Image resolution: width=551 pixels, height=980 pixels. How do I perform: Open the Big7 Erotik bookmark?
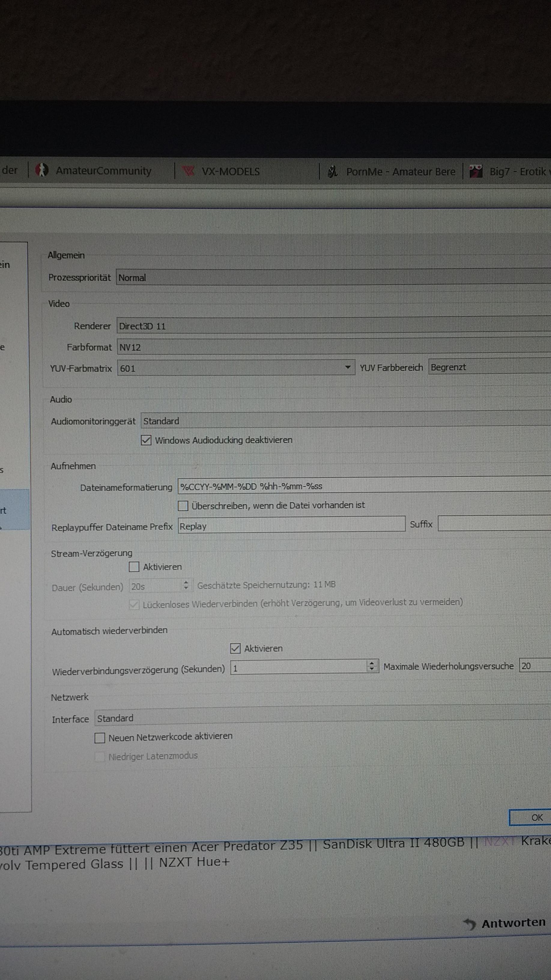509,172
